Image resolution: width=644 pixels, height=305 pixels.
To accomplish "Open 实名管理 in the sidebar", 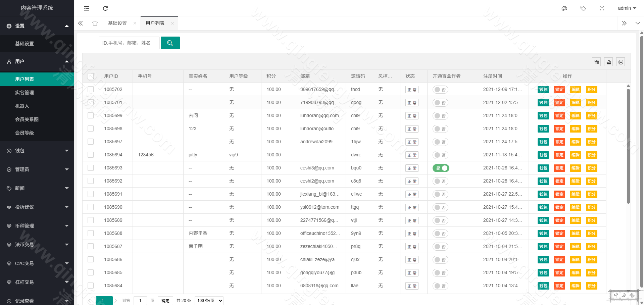I will [37, 93].
